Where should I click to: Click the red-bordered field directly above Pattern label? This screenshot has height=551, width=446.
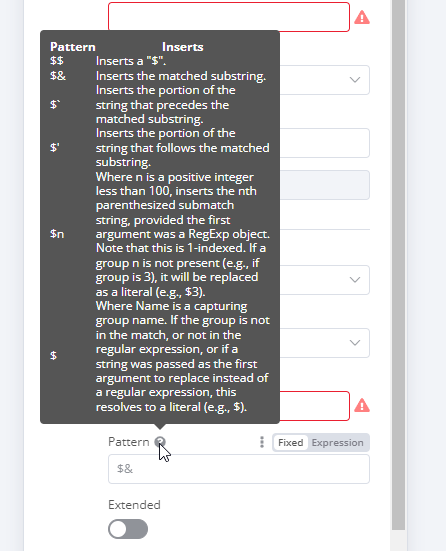coord(315,406)
